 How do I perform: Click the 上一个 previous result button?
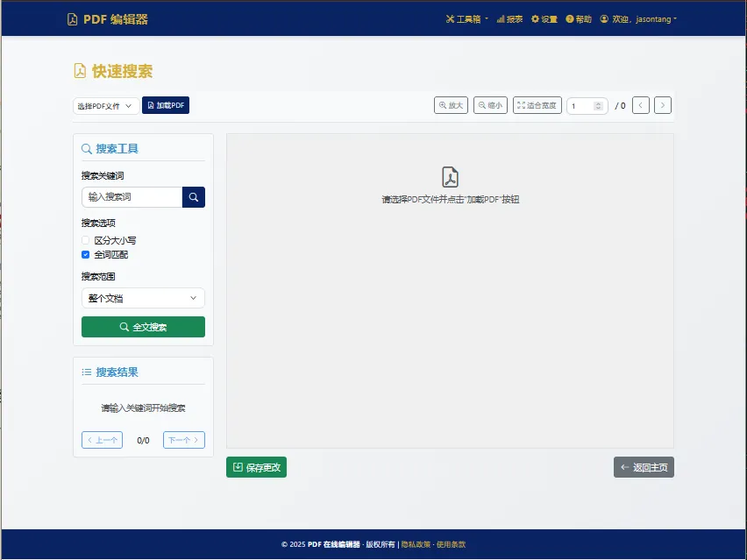tap(102, 440)
